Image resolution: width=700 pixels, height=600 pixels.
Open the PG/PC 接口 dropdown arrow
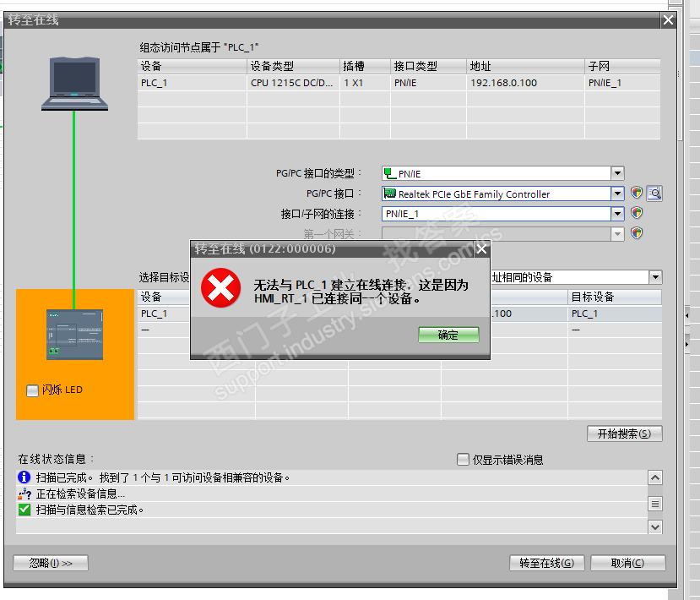click(x=617, y=194)
